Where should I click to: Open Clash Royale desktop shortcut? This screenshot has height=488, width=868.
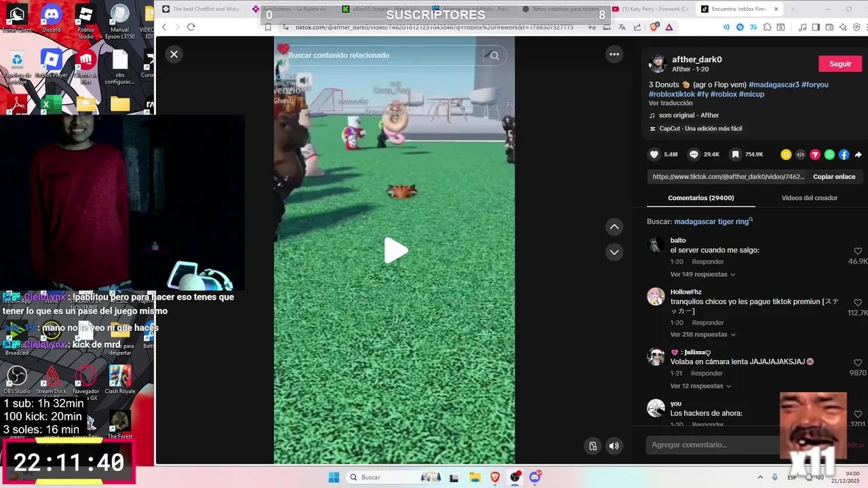[120, 380]
